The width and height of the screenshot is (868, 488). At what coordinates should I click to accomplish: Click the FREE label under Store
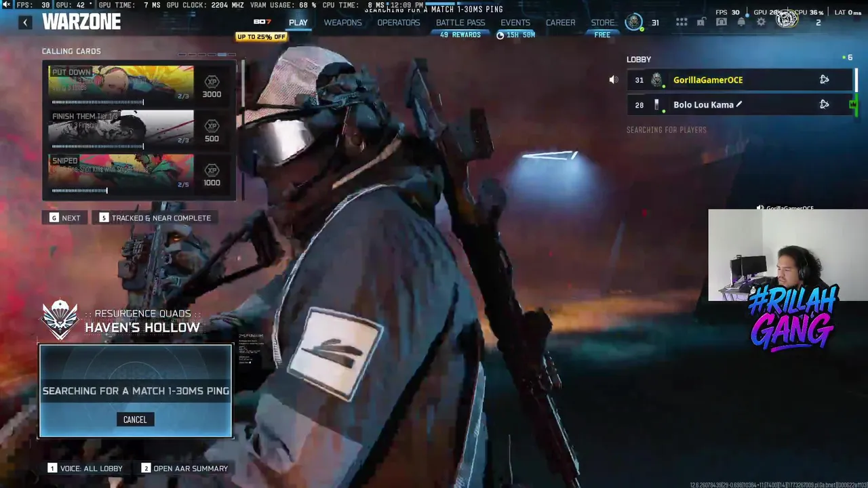pos(602,35)
